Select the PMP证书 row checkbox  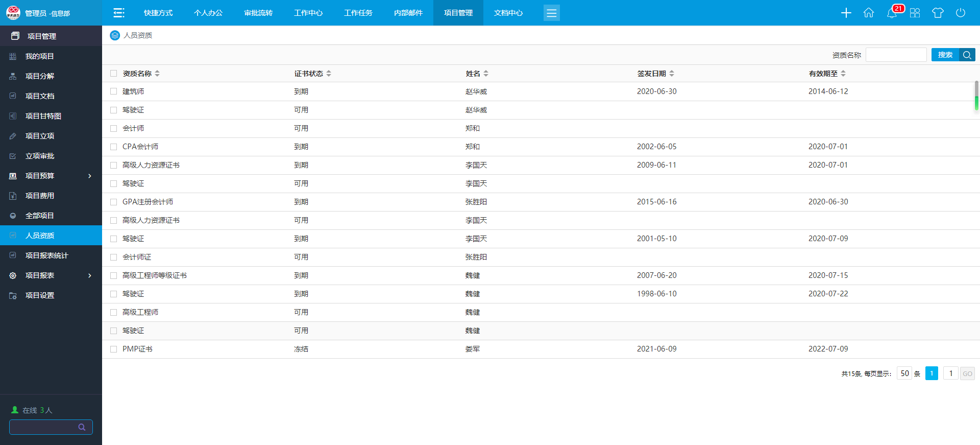pyautogui.click(x=114, y=349)
